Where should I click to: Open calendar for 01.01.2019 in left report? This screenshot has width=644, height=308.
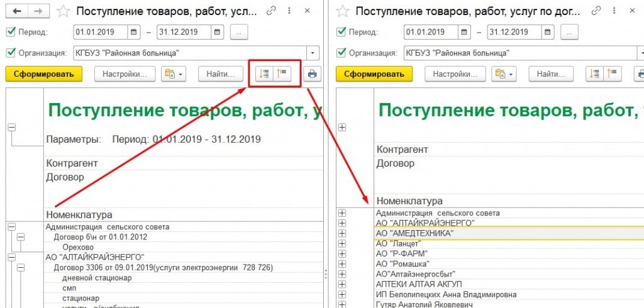pyautogui.click(x=134, y=32)
